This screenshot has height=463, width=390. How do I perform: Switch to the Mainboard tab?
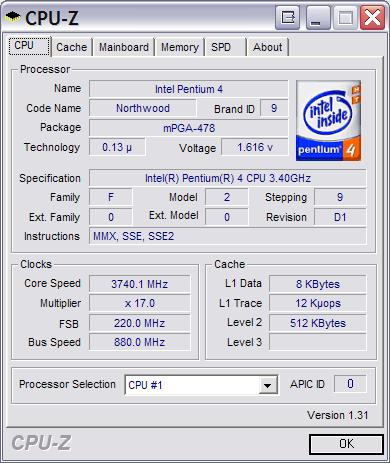[x=124, y=47]
